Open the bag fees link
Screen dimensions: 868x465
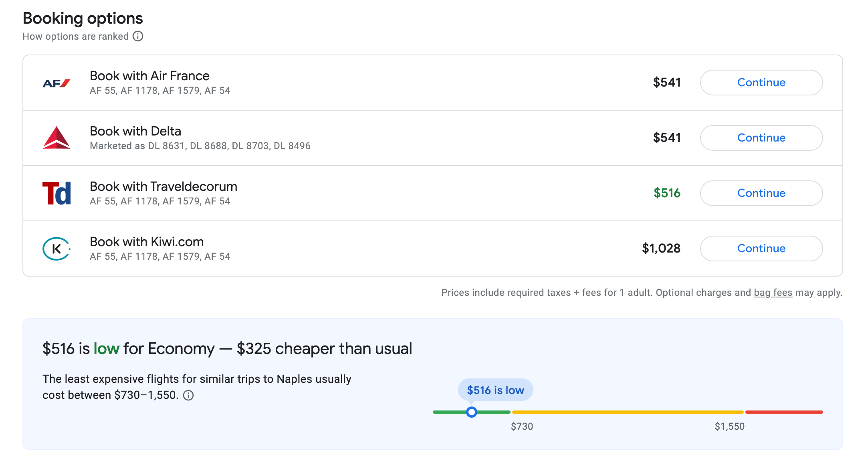coord(773,293)
